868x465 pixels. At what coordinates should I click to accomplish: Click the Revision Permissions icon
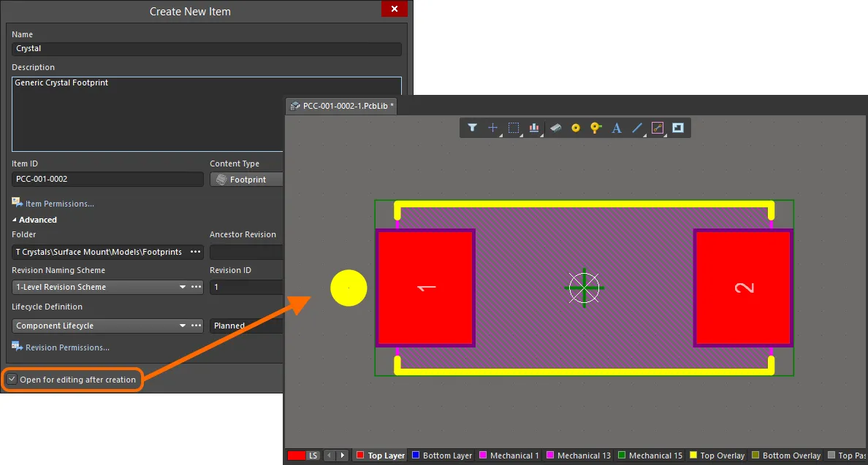point(17,347)
